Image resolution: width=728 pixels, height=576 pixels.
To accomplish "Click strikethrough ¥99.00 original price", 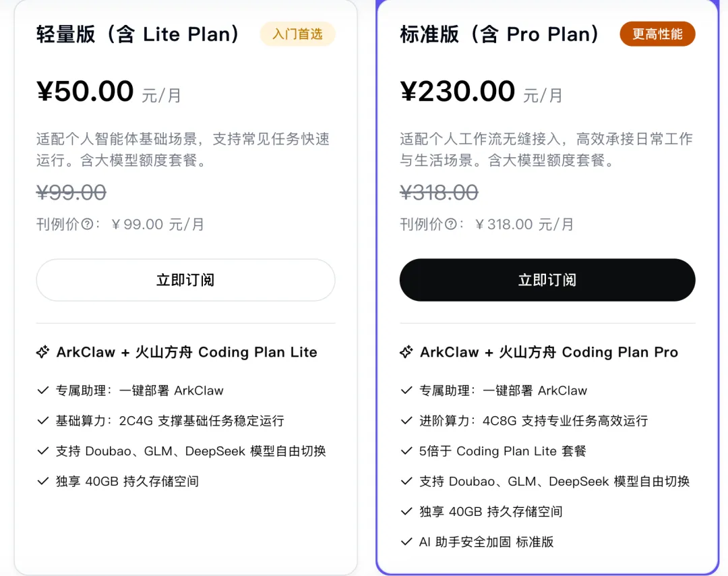I will coord(71,193).
